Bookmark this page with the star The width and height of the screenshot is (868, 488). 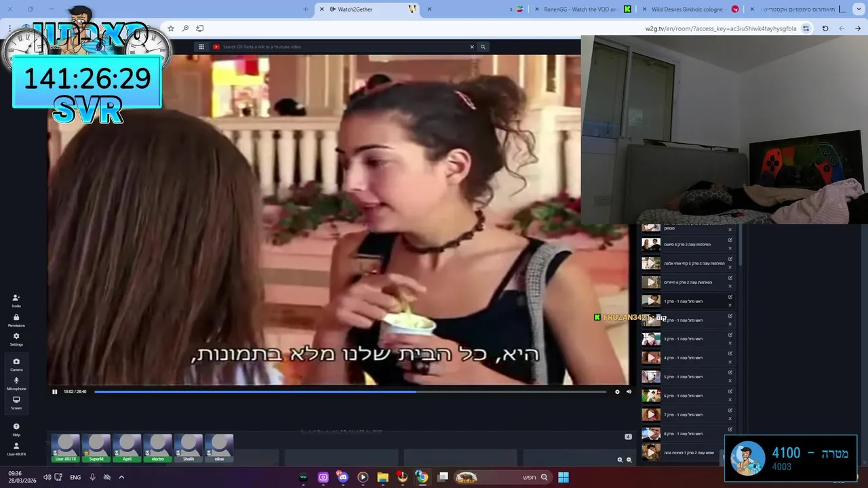tap(171, 28)
